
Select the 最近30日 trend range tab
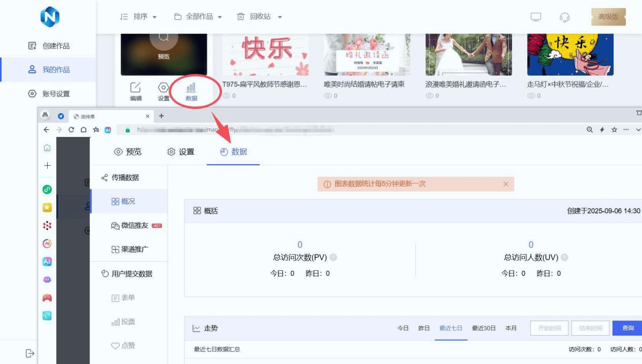click(484, 328)
